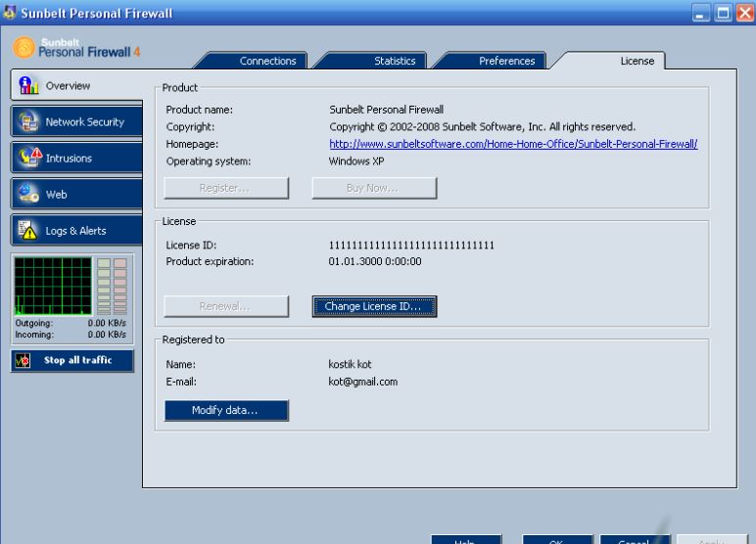This screenshot has height=544, width=756.
Task: Click the title bar application icon
Action: [x=9, y=13]
